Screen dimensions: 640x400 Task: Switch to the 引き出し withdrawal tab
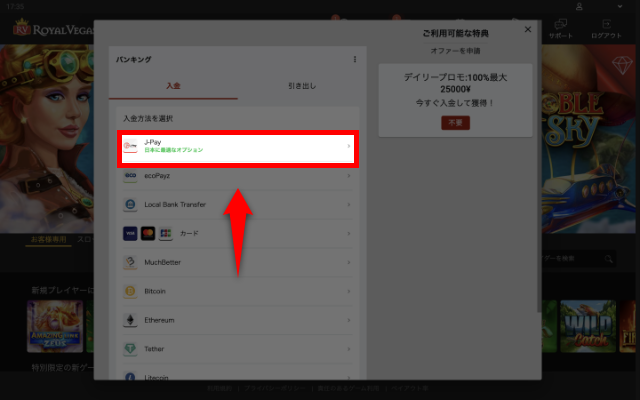click(x=300, y=87)
